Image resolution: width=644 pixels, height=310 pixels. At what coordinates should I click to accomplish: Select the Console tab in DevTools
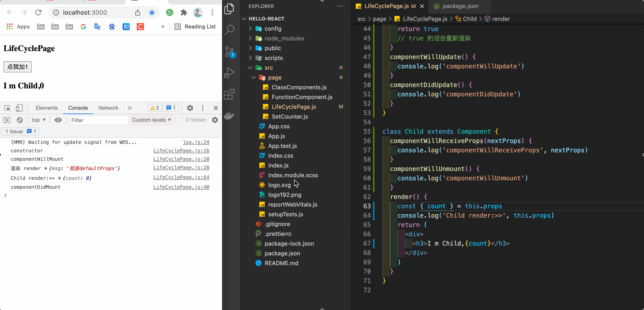tap(78, 107)
